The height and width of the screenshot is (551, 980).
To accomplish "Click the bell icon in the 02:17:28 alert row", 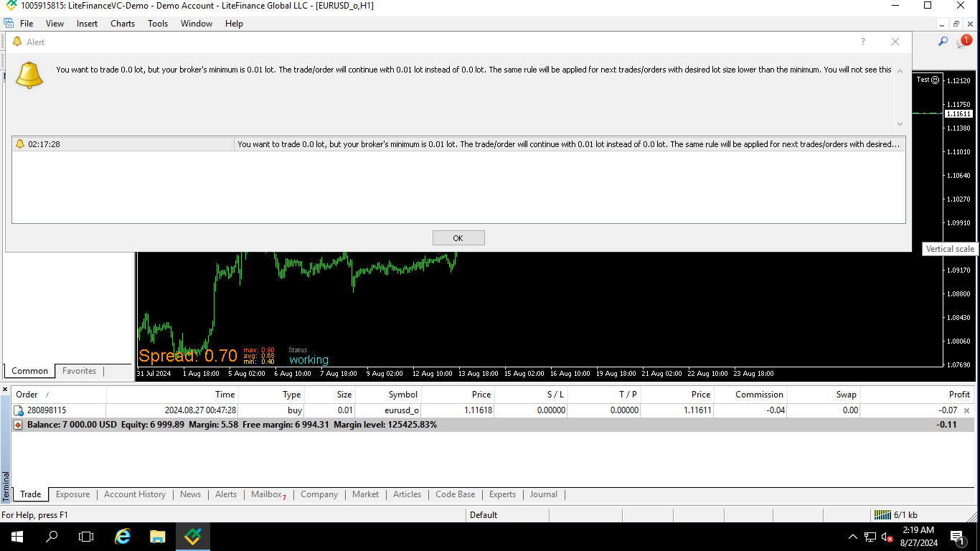I will click(x=20, y=144).
